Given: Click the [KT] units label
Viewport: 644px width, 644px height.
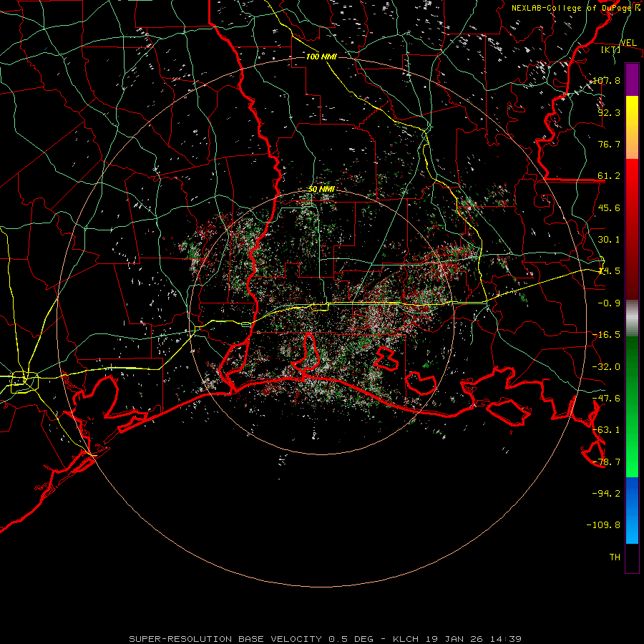Looking at the screenshot, I should click(x=611, y=49).
